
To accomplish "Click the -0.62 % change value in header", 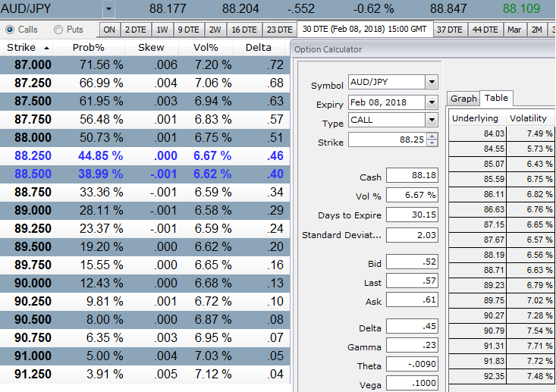I will click(x=374, y=8).
